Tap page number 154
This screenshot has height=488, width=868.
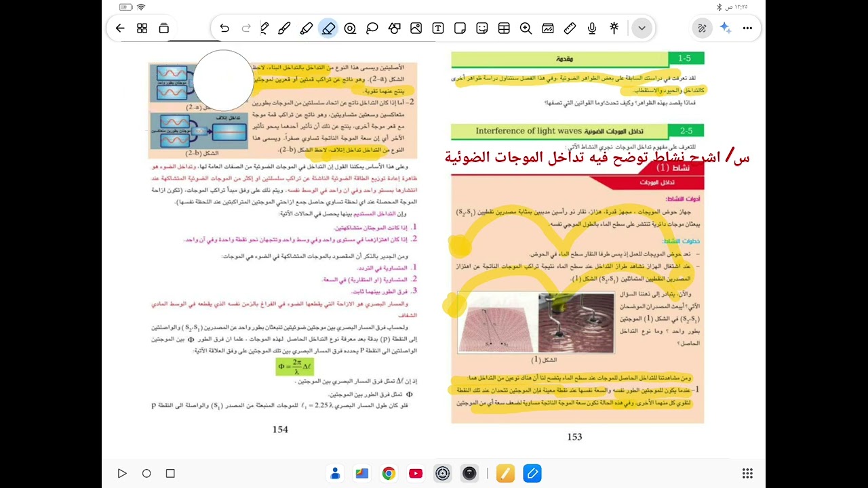280,429
